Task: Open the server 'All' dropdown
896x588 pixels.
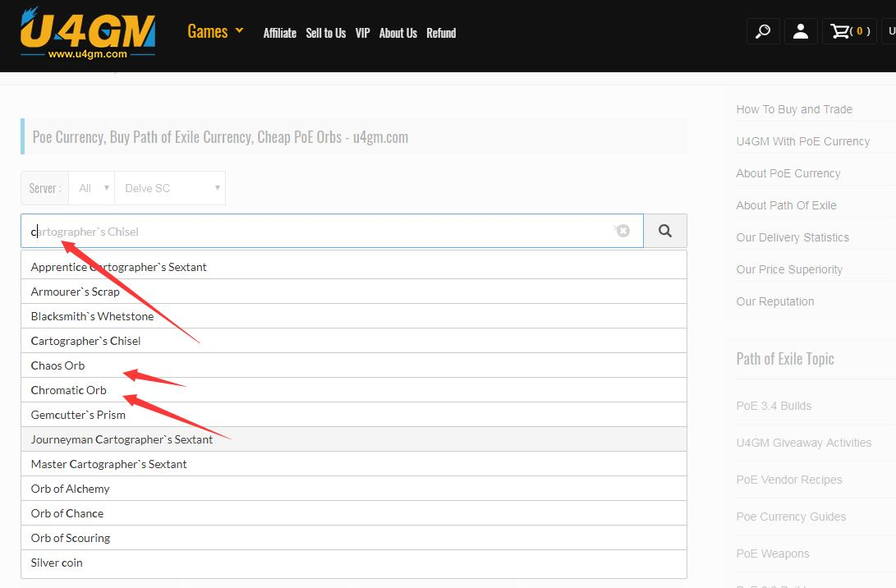Action: [x=92, y=188]
